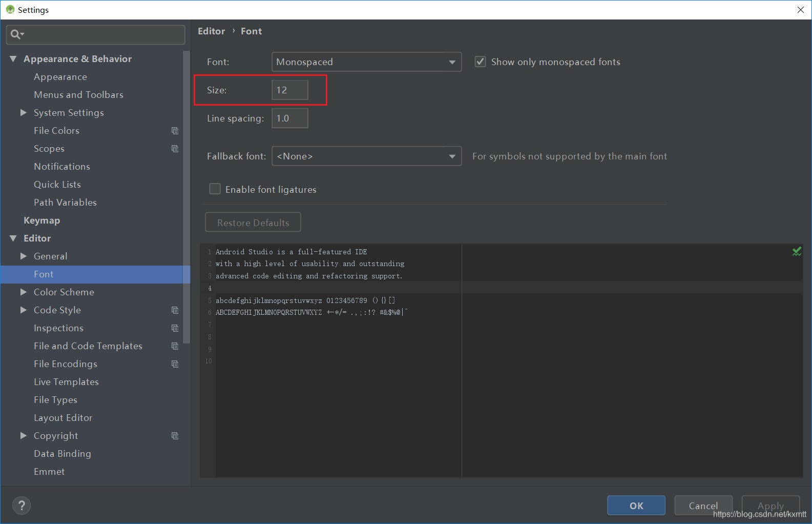Screen dimensions: 812x524
Task: Open Quick Lists settings
Action: [57, 185]
